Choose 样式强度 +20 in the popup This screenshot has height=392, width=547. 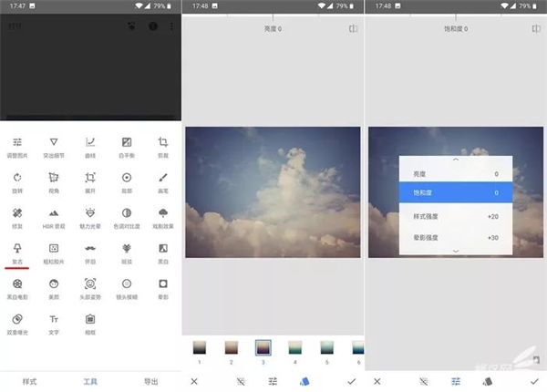click(456, 217)
